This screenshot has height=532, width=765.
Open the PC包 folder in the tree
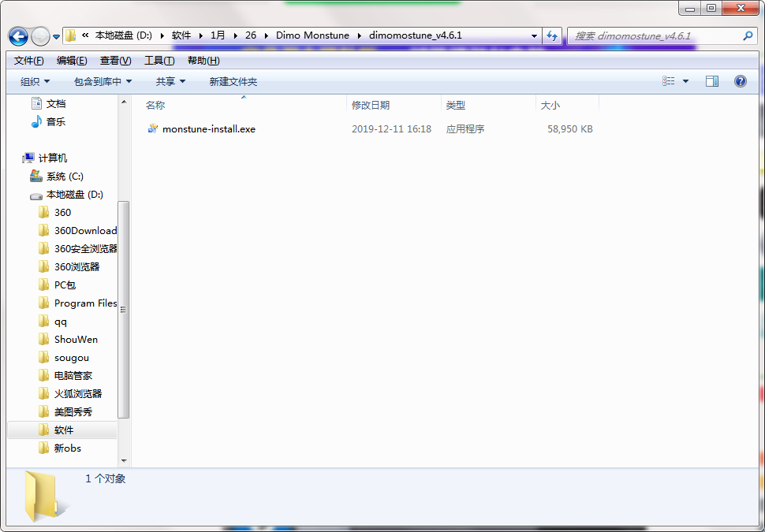(65, 285)
